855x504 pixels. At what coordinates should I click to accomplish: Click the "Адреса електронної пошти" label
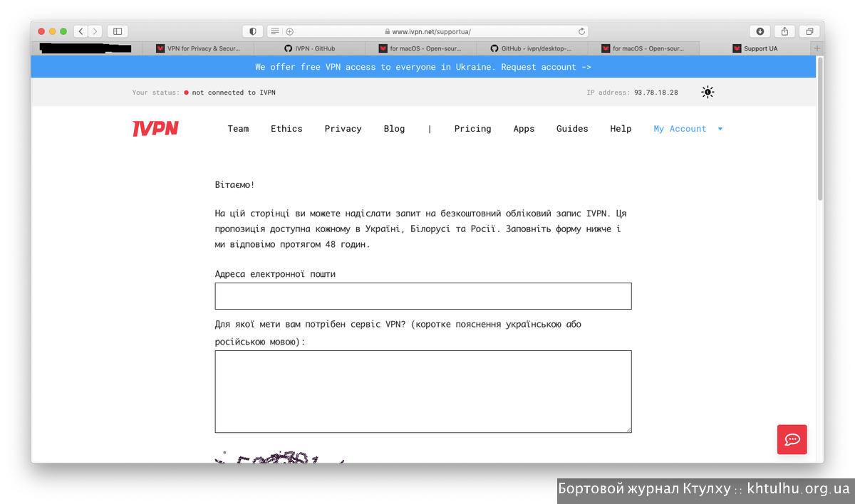(x=275, y=274)
